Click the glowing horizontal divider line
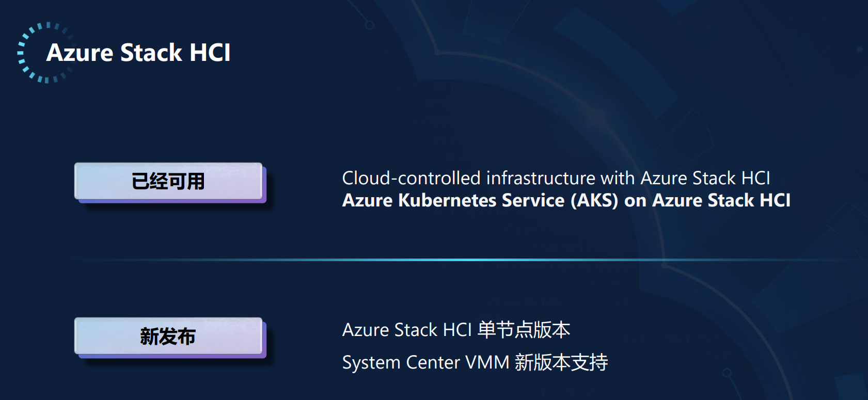 [x=465, y=260]
